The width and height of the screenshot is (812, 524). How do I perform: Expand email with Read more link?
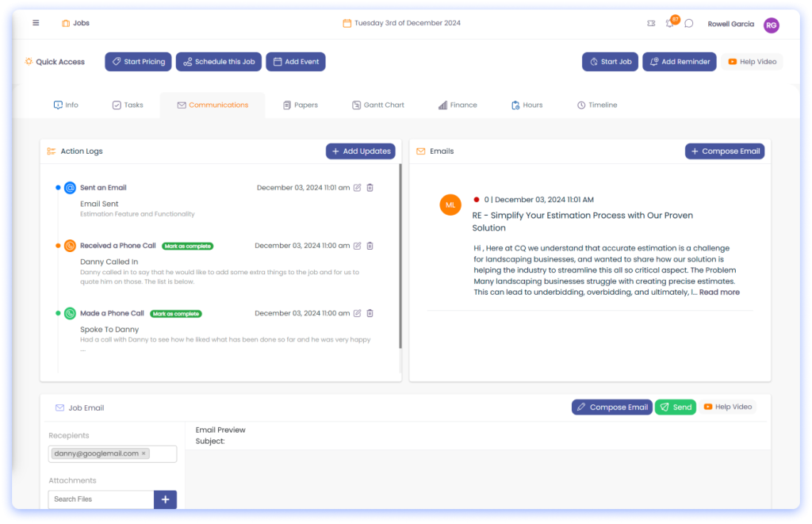pos(719,293)
